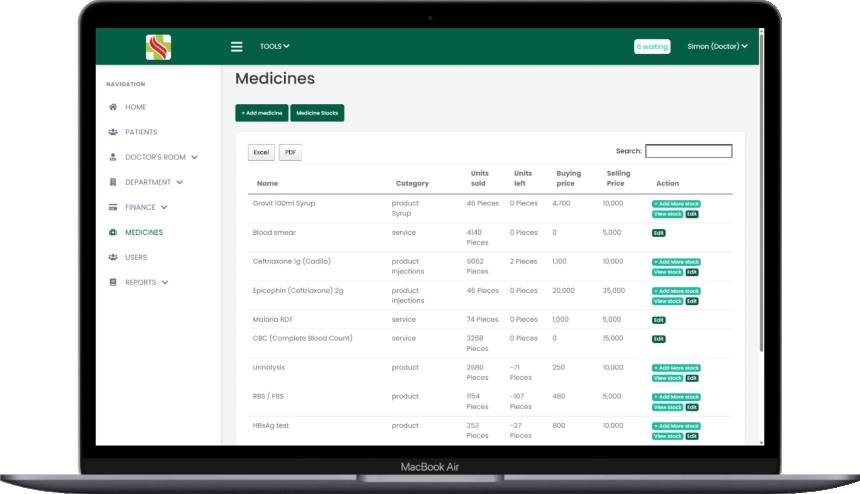The image size is (860, 494).
Task: Select Medicines in the navigation menu
Action: tap(143, 232)
